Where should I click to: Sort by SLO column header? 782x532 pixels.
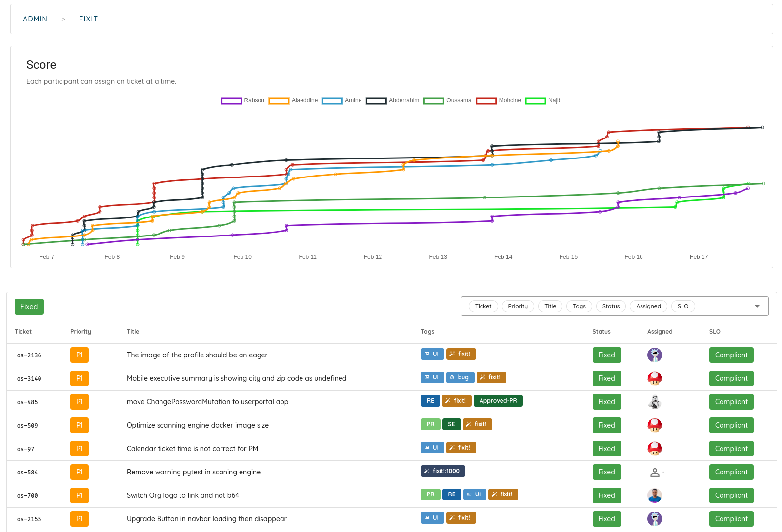click(x=715, y=332)
